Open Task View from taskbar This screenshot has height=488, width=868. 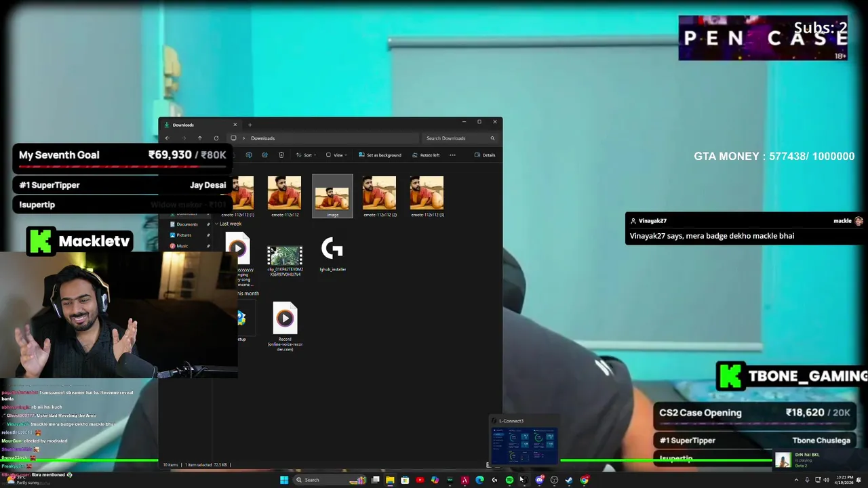[x=375, y=480]
